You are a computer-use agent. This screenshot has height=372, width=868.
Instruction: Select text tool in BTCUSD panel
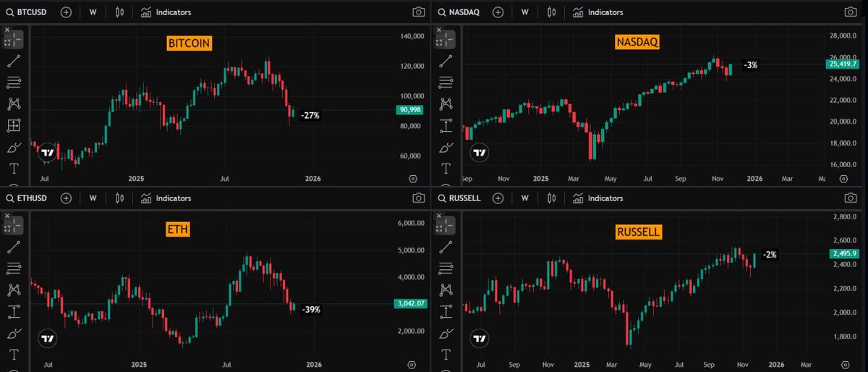click(14, 169)
